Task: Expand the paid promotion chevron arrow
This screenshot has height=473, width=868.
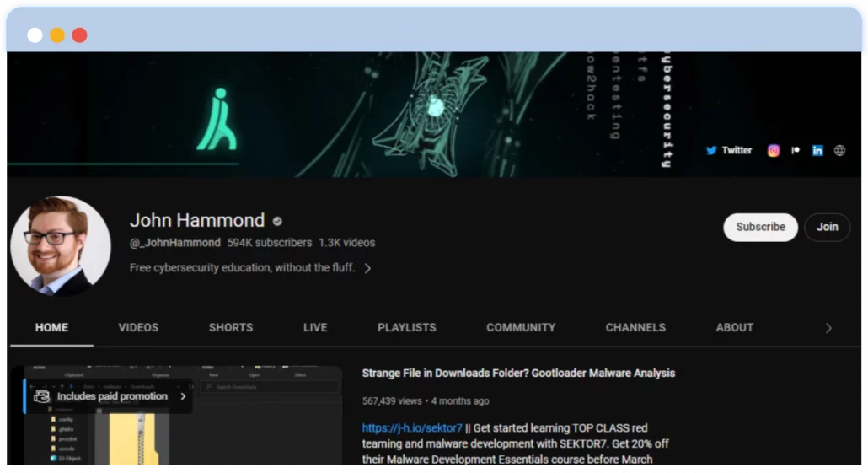Action: coord(183,396)
